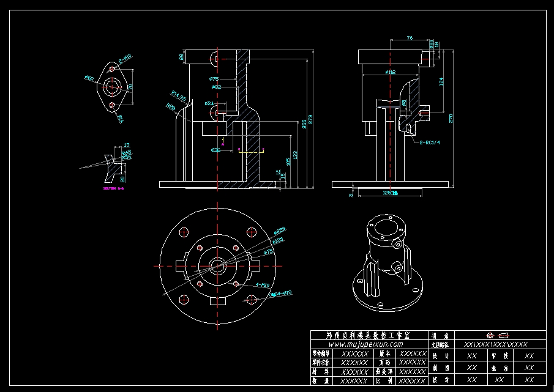Select the ø75 bore dimension text

click(x=214, y=79)
